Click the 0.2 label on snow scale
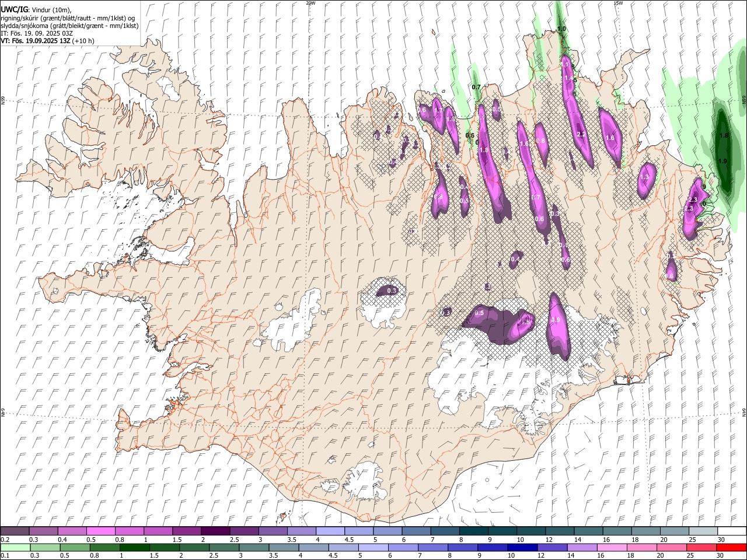Image resolution: width=747 pixels, height=560 pixels. 5,540
